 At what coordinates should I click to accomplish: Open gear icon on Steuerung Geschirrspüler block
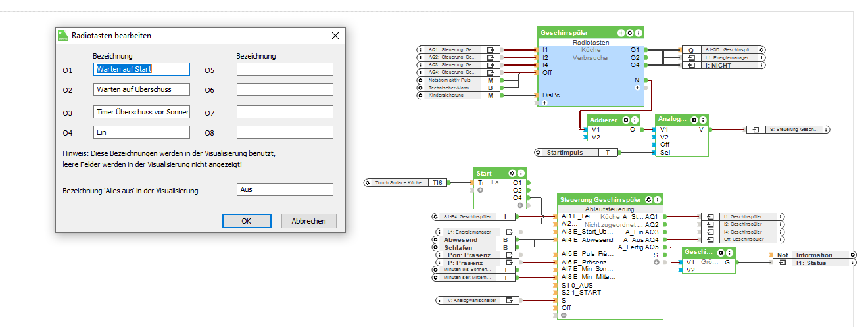648,199
